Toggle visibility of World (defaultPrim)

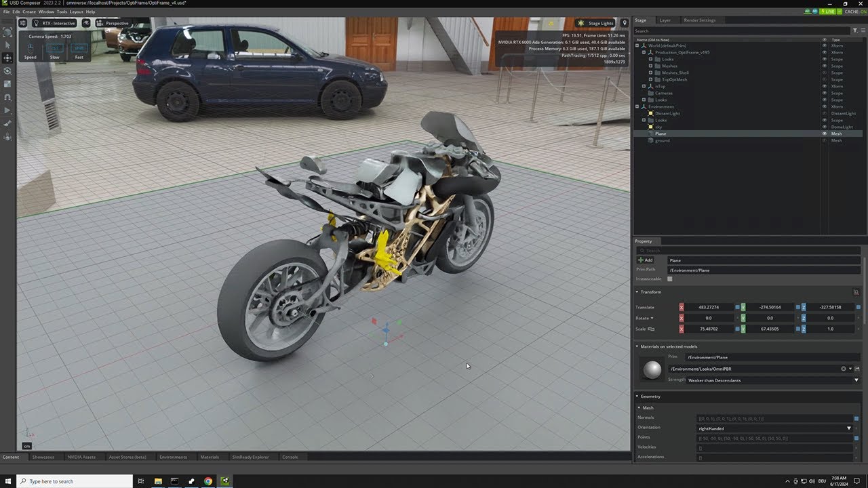pos(825,45)
